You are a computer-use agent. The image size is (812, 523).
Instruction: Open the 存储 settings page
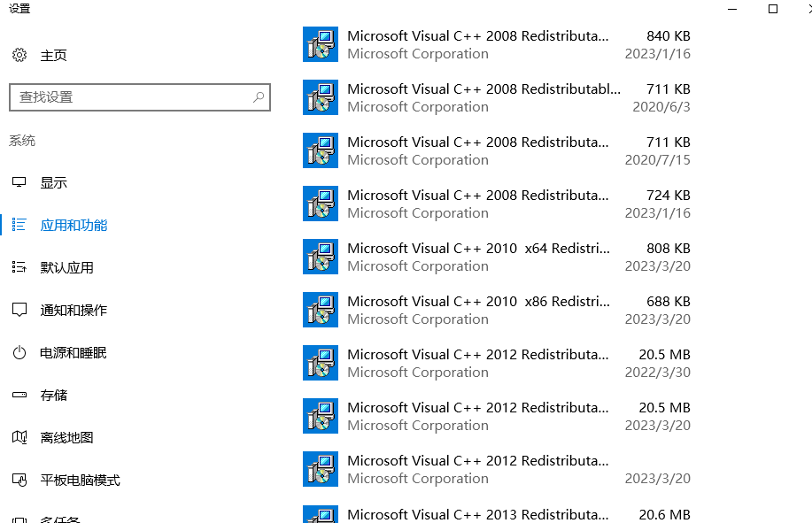[54, 396]
